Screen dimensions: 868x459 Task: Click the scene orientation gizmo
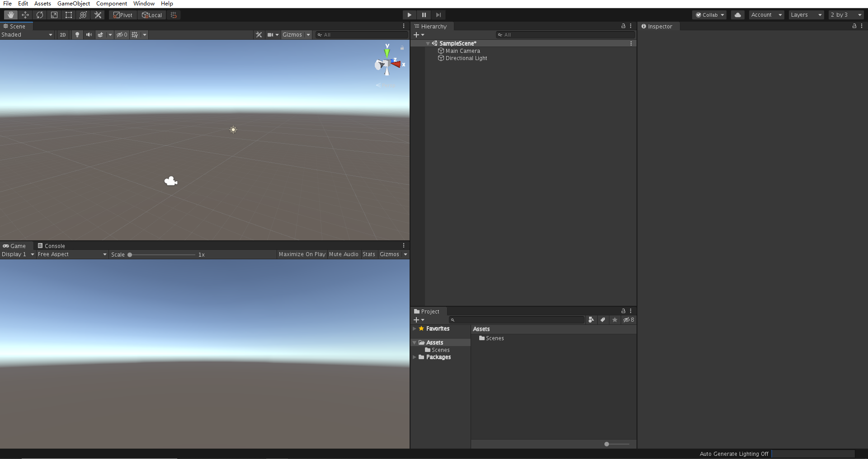tap(387, 65)
